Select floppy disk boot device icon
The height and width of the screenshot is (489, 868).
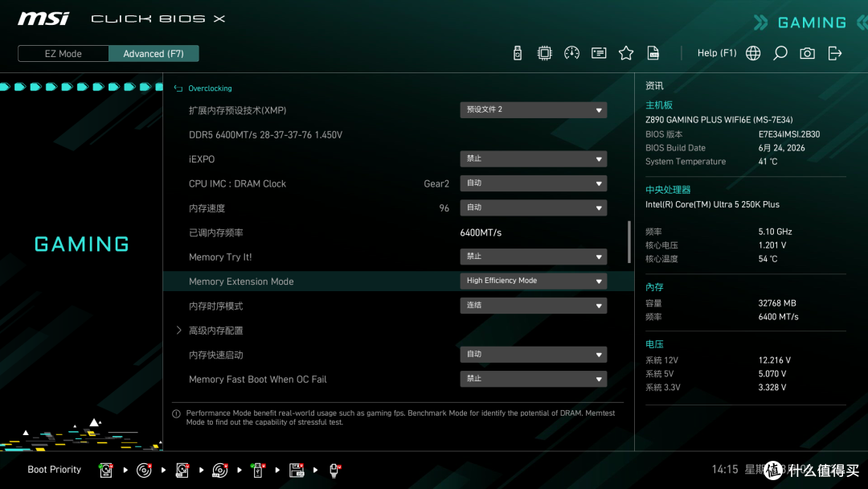(x=297, y=471)
